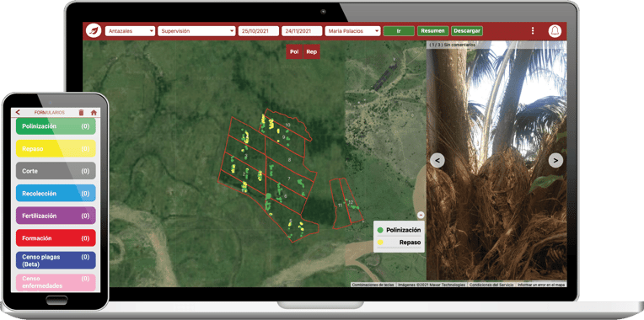This screenshot has height=320, width=644.
Task: Click Repaso yellow legend dot
Action: [380, 243]
